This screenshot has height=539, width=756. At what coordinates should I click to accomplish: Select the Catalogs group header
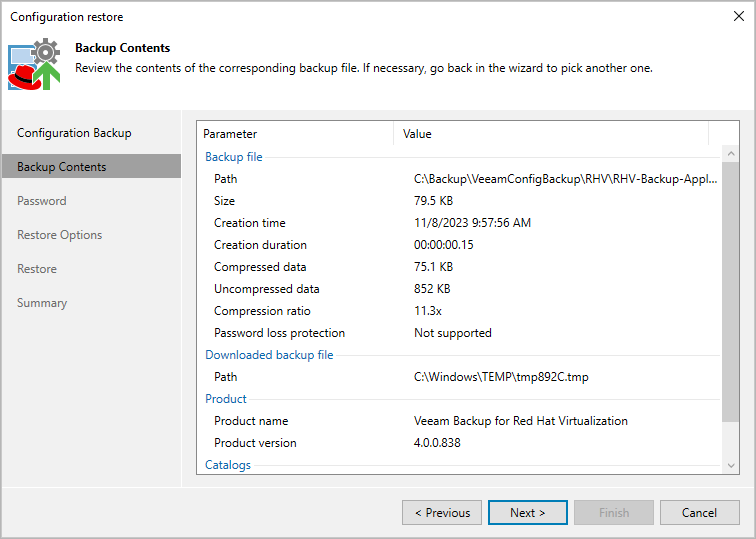(228, 465)
